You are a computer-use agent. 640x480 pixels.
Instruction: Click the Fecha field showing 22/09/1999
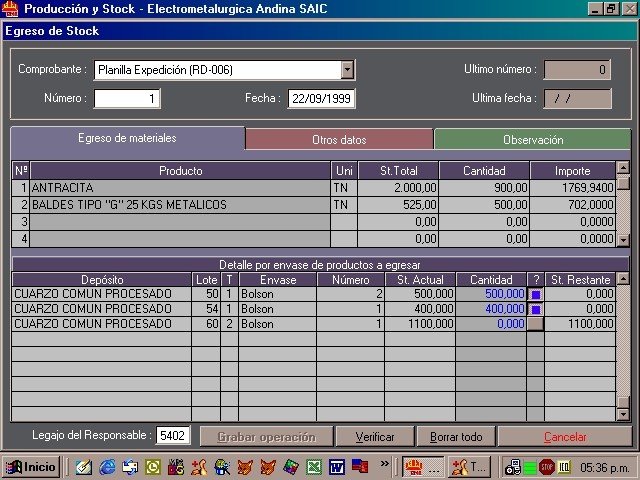pos(321,98)
